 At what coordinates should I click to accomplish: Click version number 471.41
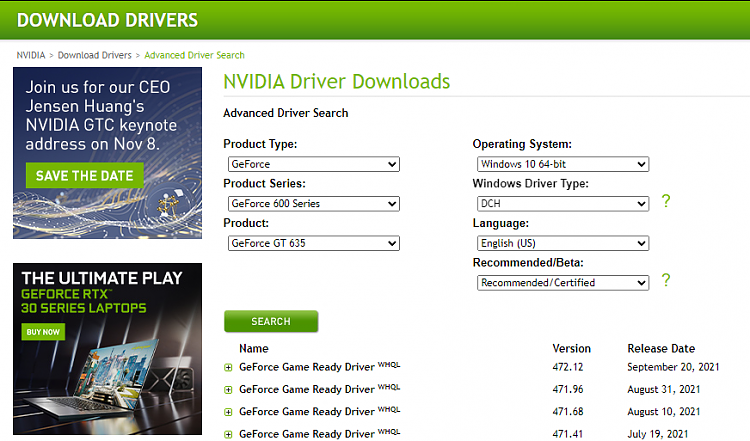(x=568, y=434)
